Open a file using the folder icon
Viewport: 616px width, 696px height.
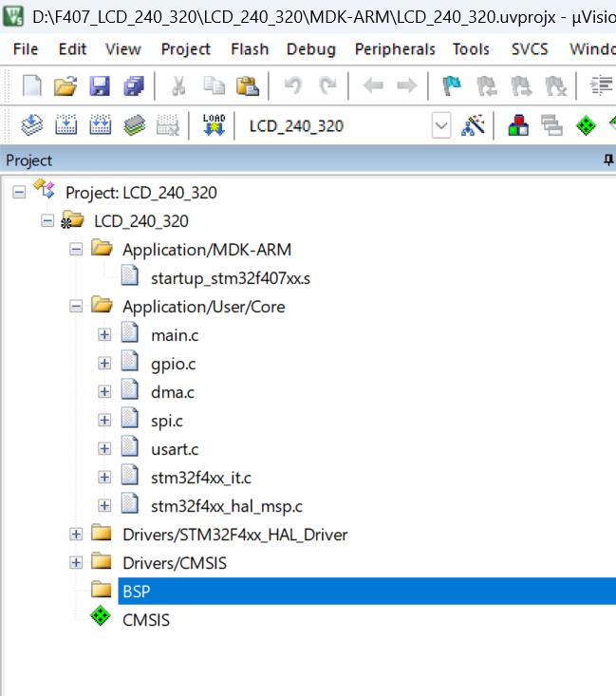click(x=65, y=85)
